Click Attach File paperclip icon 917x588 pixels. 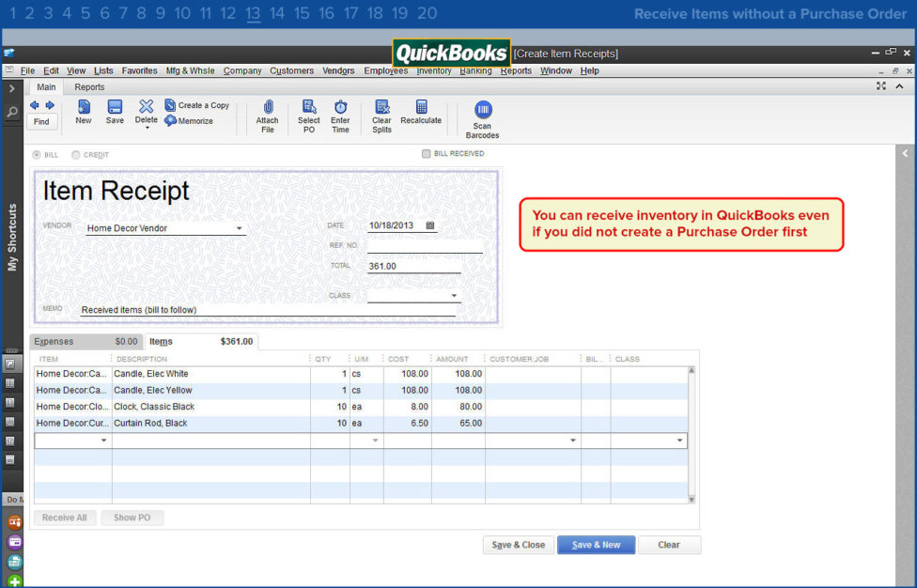point(268,107)
